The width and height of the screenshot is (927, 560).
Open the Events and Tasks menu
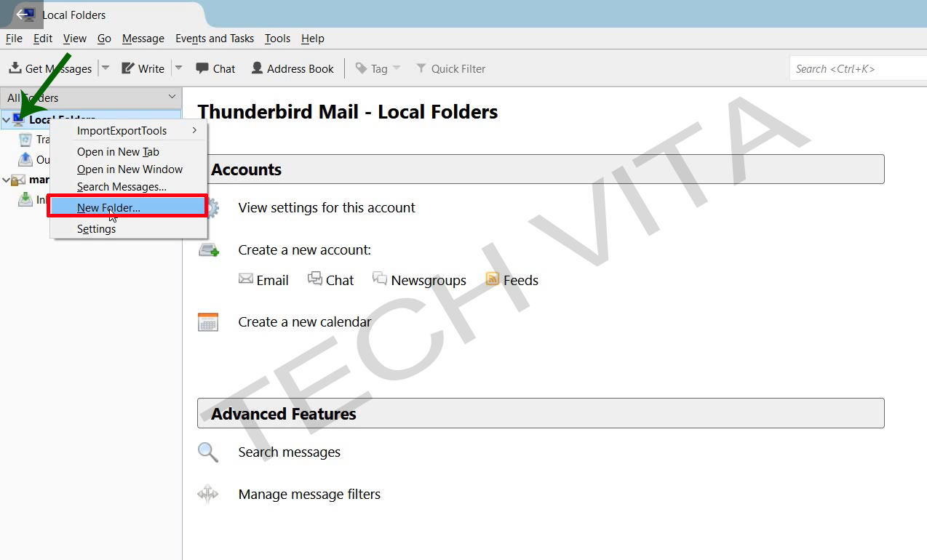[x=215, y=39]
